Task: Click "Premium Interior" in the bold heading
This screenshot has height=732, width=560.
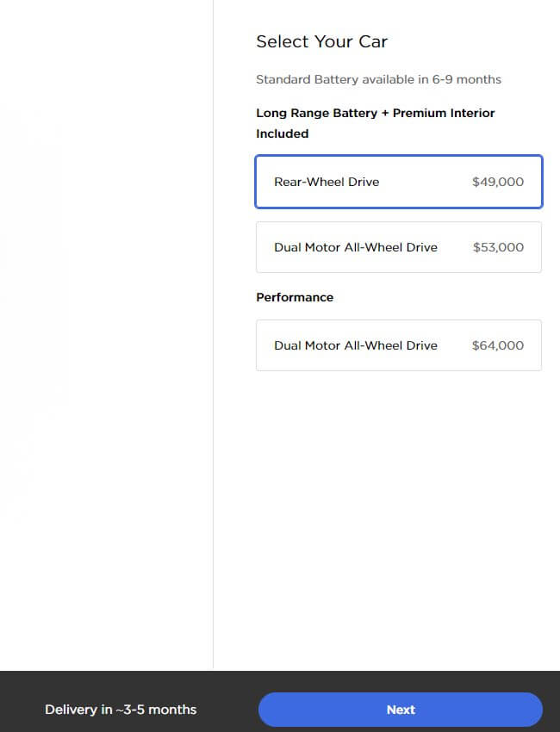Action: 444,113
